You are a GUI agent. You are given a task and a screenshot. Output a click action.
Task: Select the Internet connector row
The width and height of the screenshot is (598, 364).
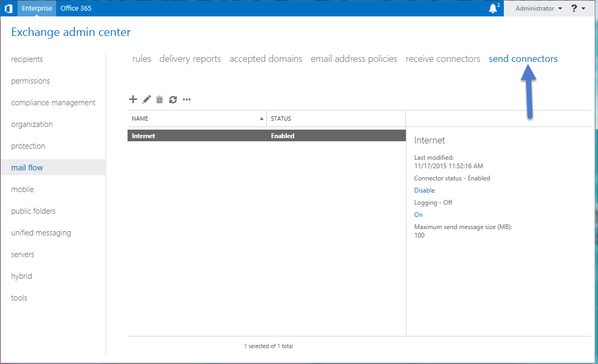point(212,135)
